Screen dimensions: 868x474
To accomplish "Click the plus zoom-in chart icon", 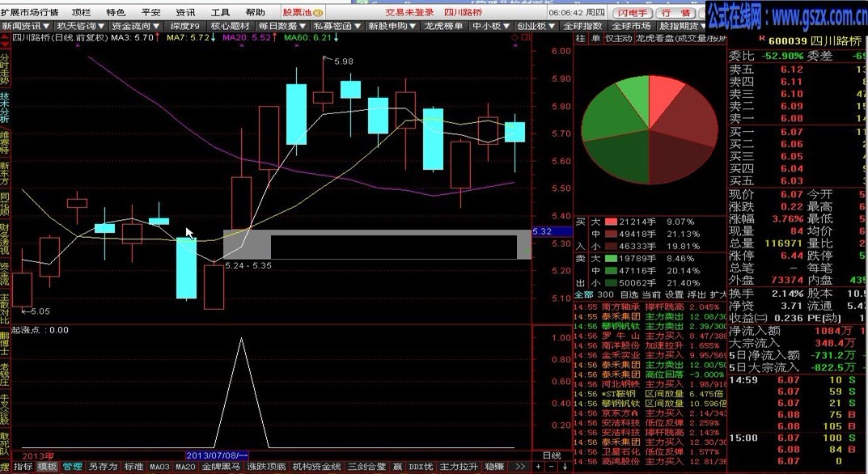I will (x=539, y=467).
